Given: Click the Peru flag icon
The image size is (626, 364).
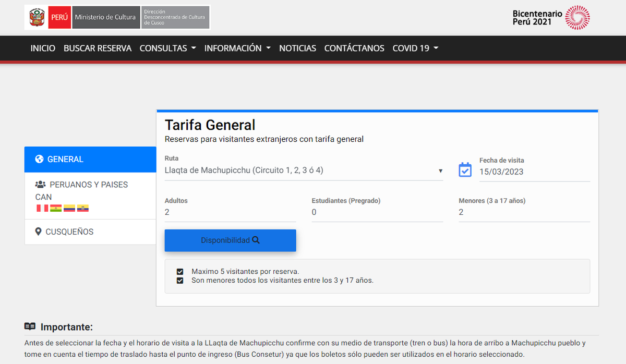Looking at the screenshot, I should pyautogui.click(x=42, y=208).
